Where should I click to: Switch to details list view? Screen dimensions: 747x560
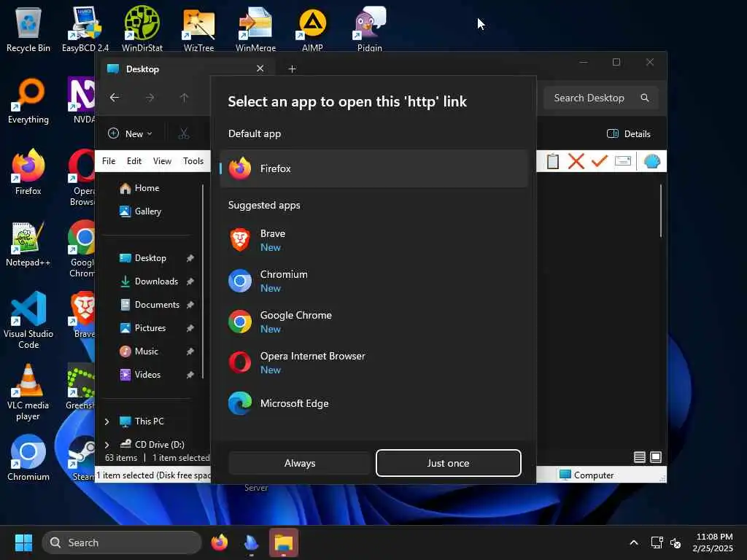coord(639,458)
